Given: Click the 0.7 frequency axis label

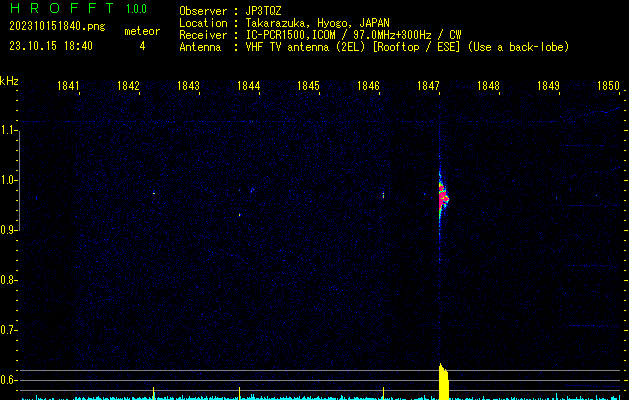Looking at the screenshot, I should click(9, 329).
